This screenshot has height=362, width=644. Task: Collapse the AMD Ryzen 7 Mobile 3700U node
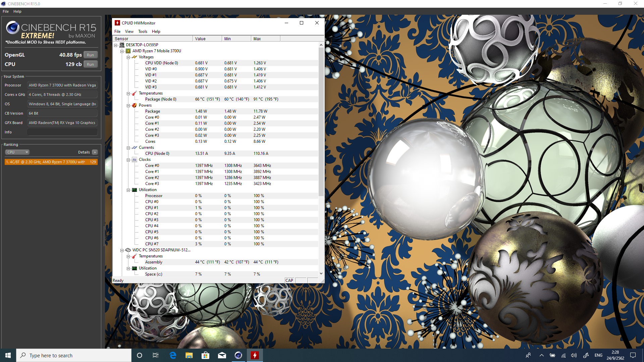pos(122,51)
